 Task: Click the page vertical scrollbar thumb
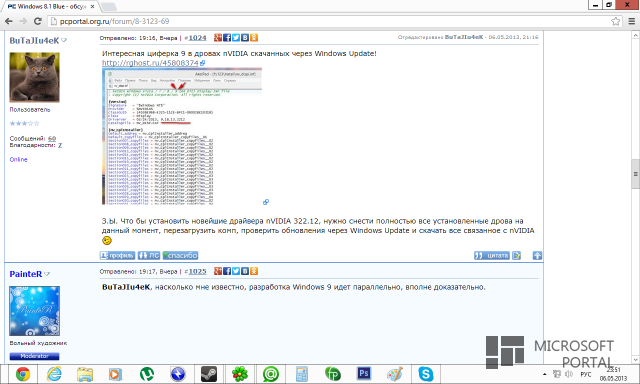(x=636, y=174)
